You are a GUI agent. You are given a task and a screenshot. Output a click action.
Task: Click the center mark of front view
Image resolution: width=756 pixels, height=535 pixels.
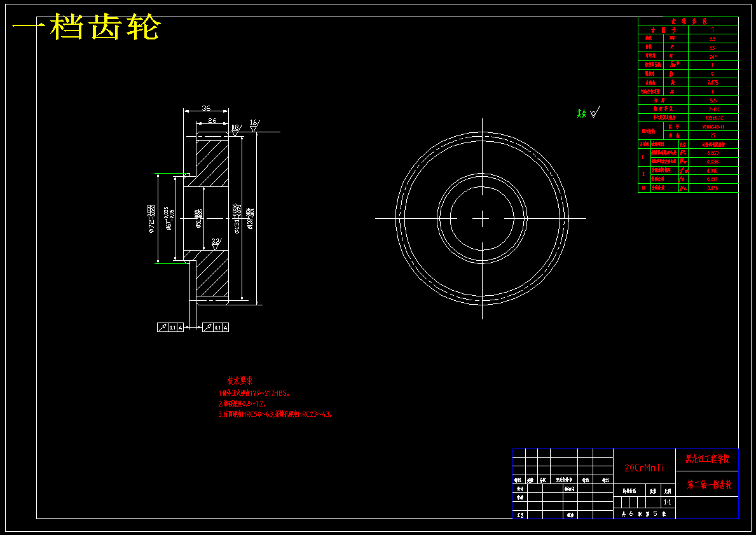(x=482, y=218)
